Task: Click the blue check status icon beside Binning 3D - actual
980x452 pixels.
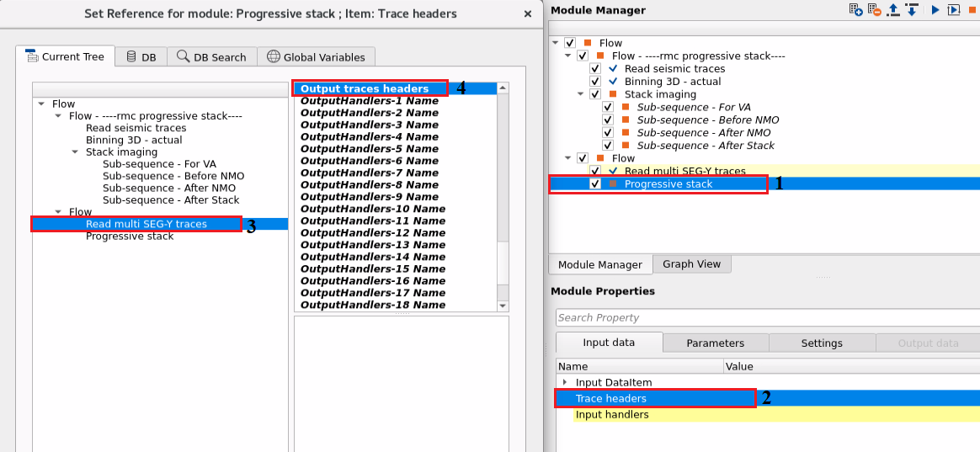Action: pyautogui.click(x=613, y=82)
